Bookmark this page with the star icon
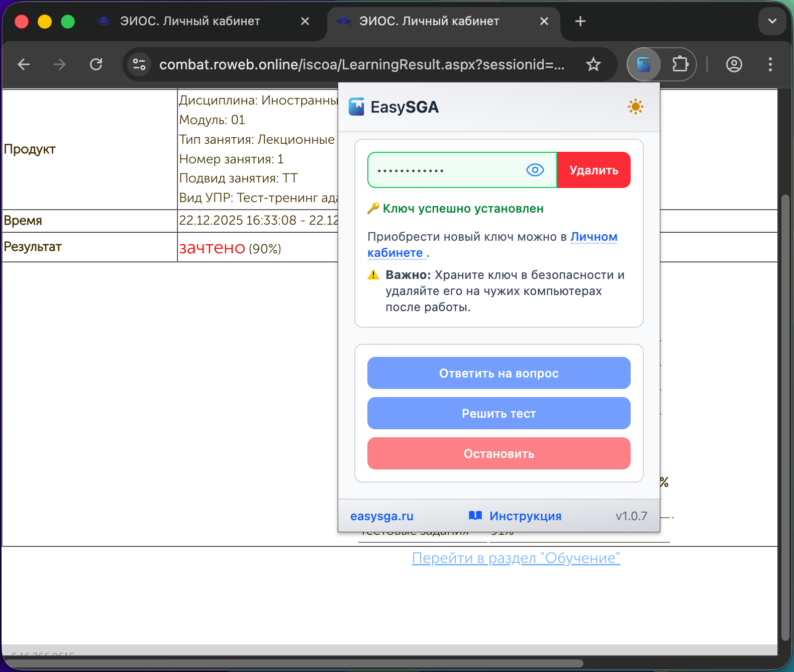Viewport: 794px width, 672px height. click(x=593, y=64)
